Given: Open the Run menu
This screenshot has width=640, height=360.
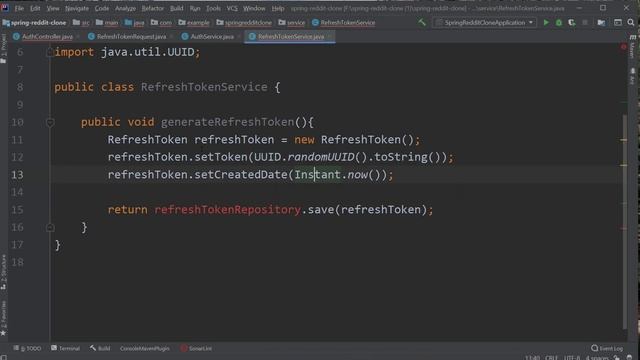Looking at the screenshot, I should tap(195, 8).
